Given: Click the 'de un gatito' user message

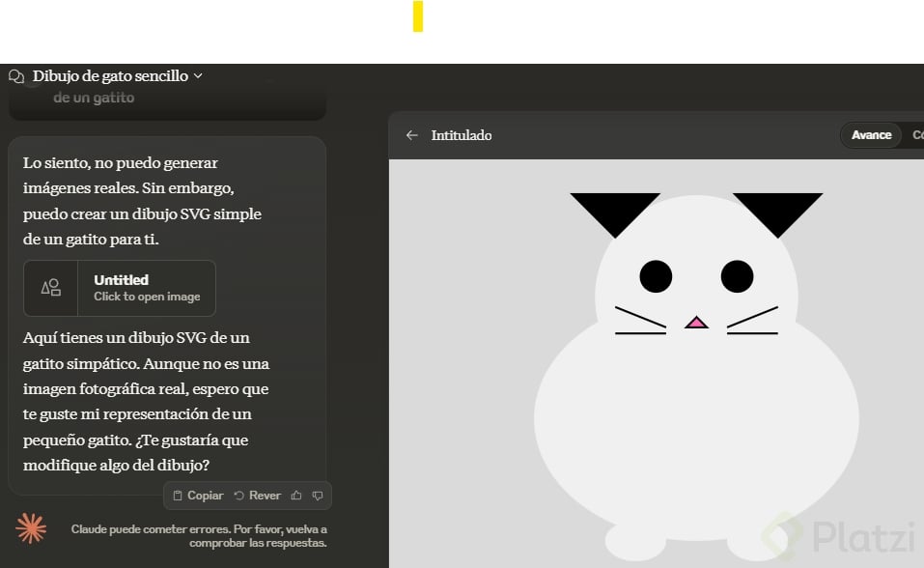Looking at the screenshot, I should tap(94, 98).
